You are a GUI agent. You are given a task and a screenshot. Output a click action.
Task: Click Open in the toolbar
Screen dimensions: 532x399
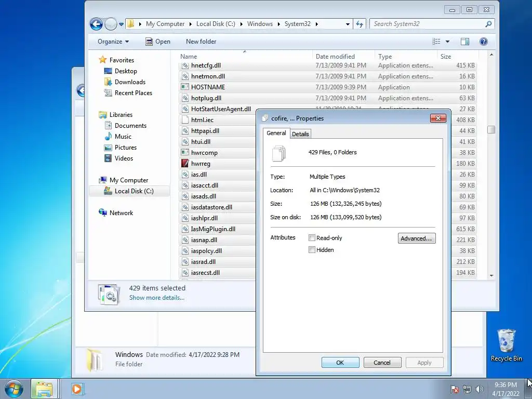158,42
